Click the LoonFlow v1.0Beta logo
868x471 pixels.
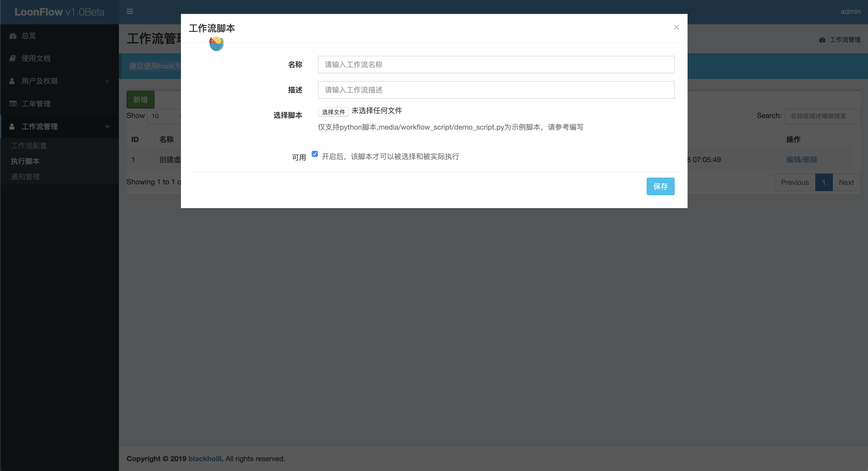tap(59, 12)
